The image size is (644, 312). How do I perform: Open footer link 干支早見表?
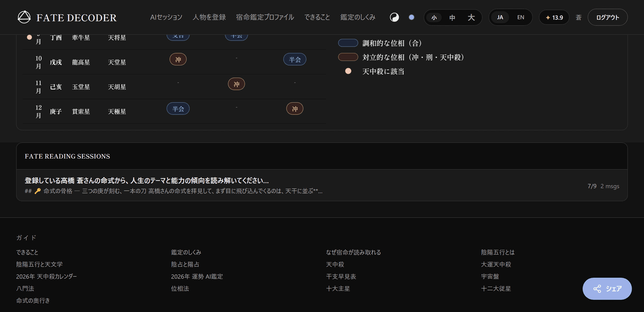(341, 277)
